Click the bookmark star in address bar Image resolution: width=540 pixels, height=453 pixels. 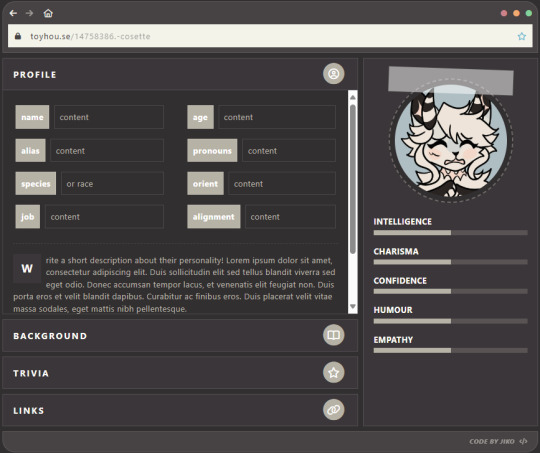tap(522, 36)
